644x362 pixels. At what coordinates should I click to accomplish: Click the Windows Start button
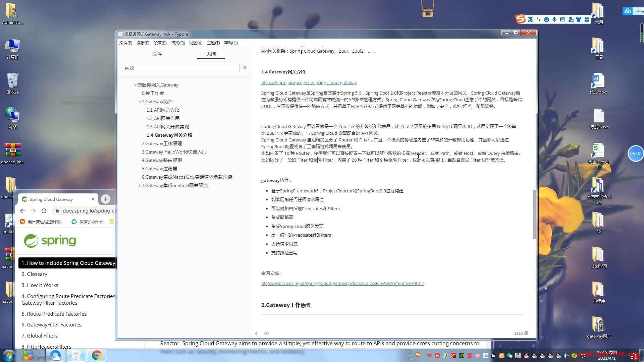coord(9,355)
